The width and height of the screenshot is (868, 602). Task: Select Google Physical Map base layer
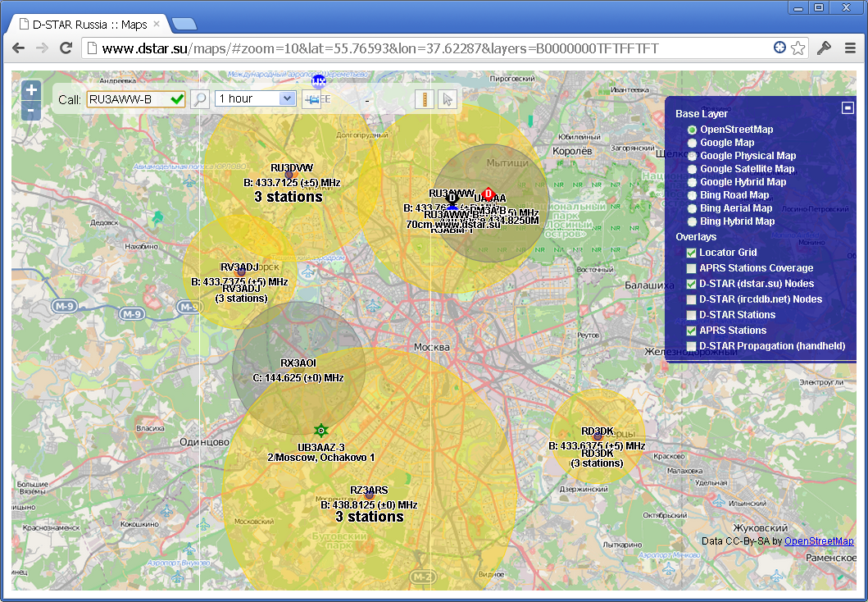point(692,156)
